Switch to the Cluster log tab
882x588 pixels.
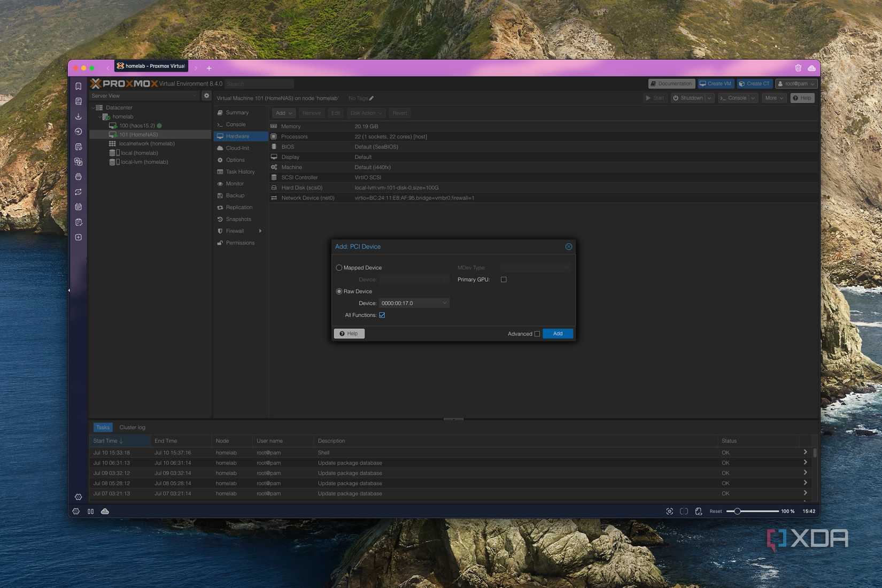(x=132, y=428)
